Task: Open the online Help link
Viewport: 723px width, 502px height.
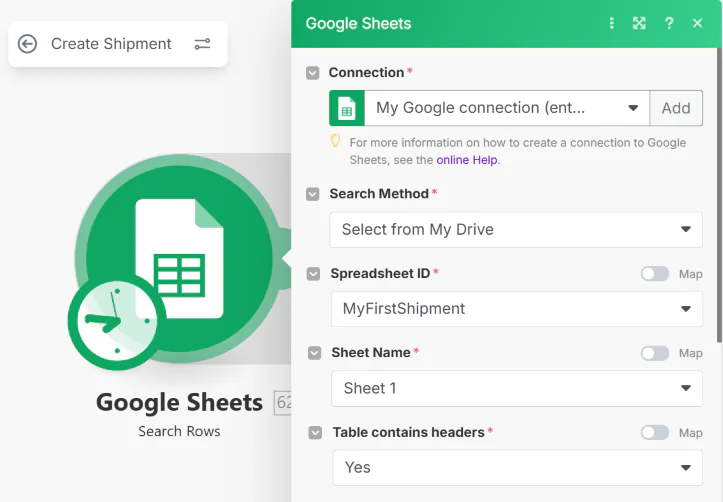Action: (467, 160)
